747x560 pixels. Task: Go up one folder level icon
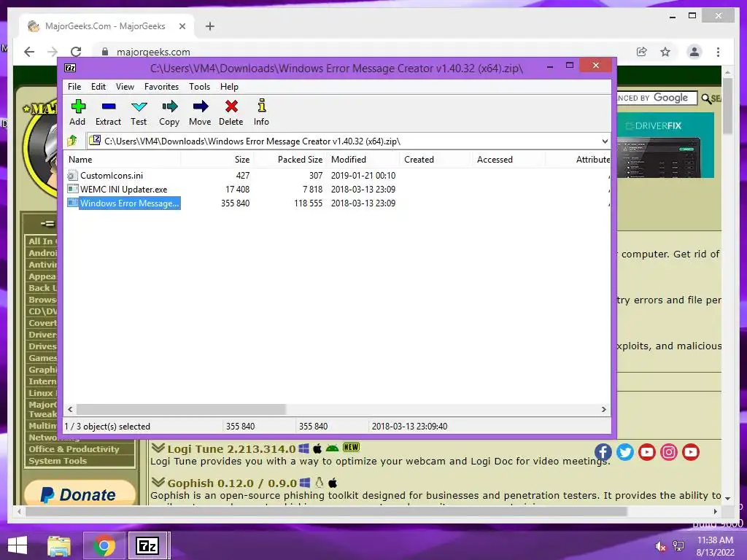tap(72, 141)
